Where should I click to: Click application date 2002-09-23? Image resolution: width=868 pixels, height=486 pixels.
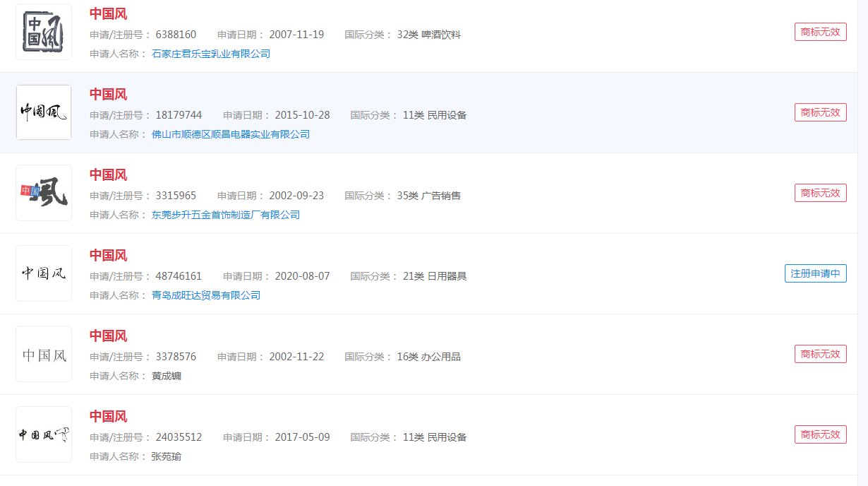[296, 196]
